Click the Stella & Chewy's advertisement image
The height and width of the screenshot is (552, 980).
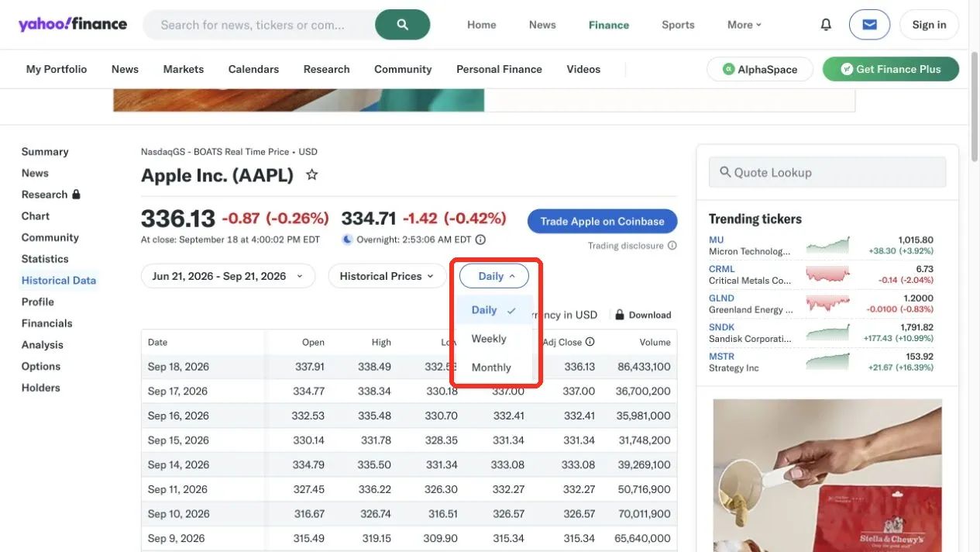827,475
